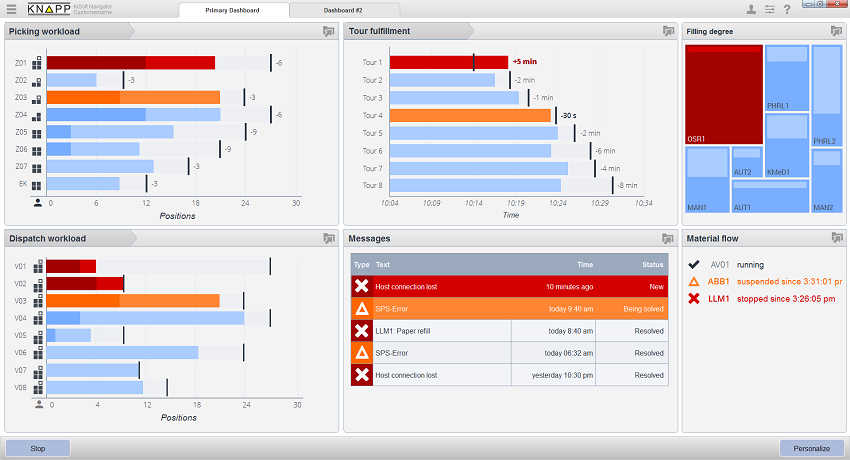Select the Primary Dashboard tab
850x460 pixels.
[x=233, y=10]
